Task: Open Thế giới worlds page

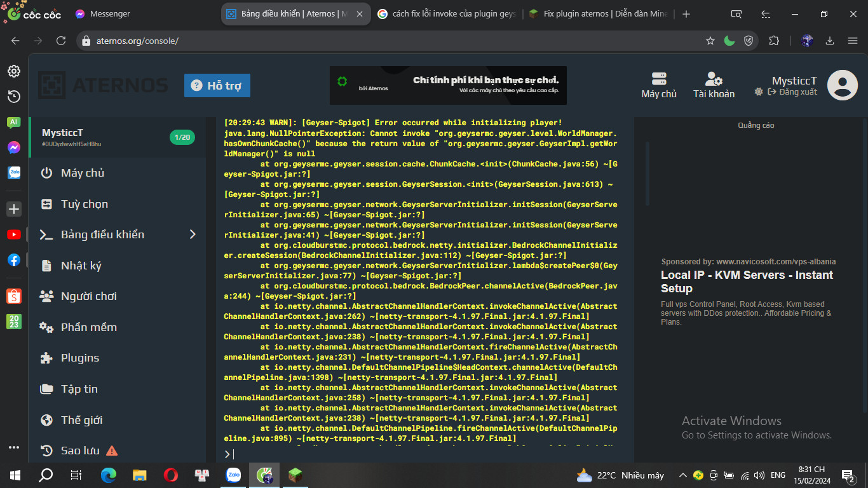Action: (x=81, y=420)
